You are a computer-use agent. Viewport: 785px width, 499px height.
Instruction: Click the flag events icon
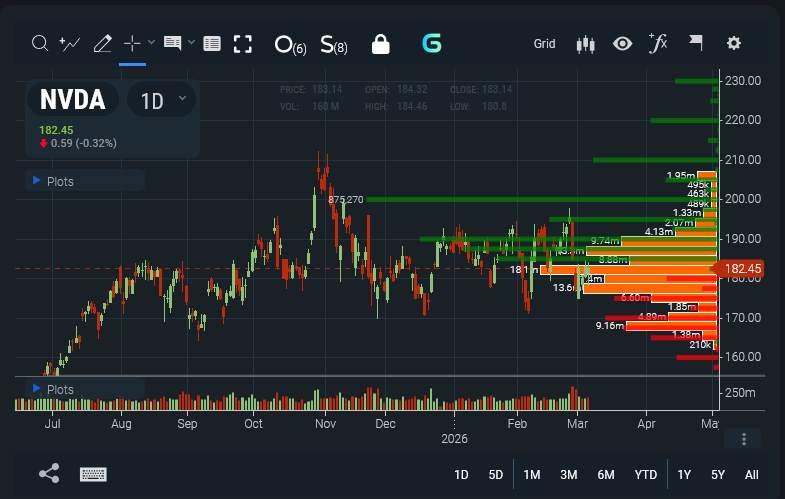[x=696, y=43]
